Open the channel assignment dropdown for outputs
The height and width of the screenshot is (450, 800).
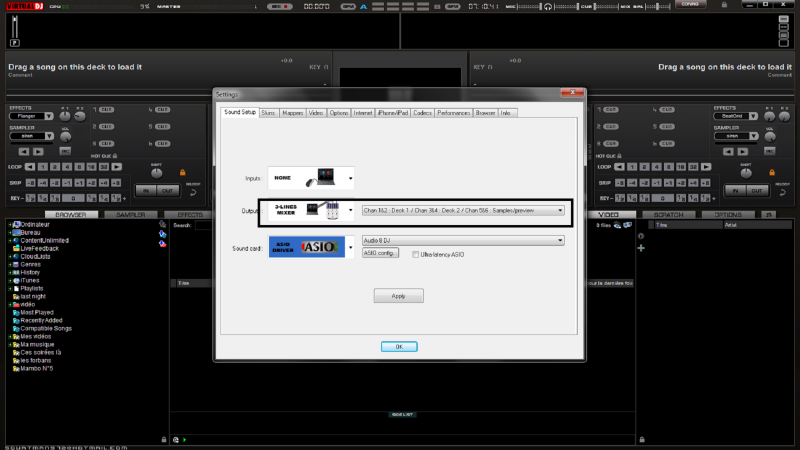(463, 210)
